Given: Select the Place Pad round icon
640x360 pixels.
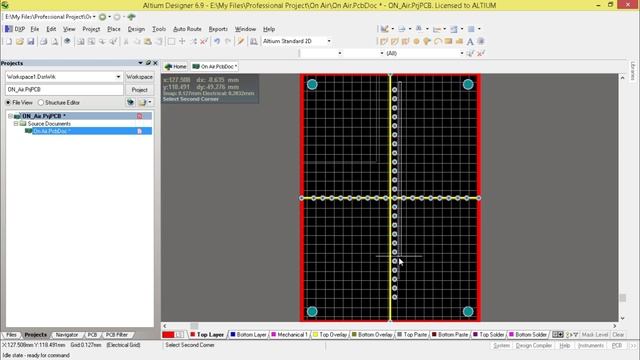Looking at the screenshot, I should click(x=416, y=41).
